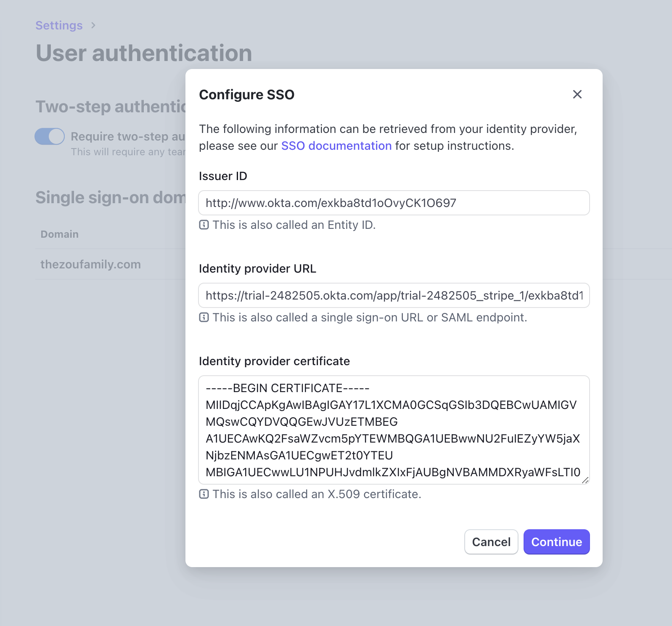
Task: Click the Require two-step authentication label text
Action: (x=128, y=136)
